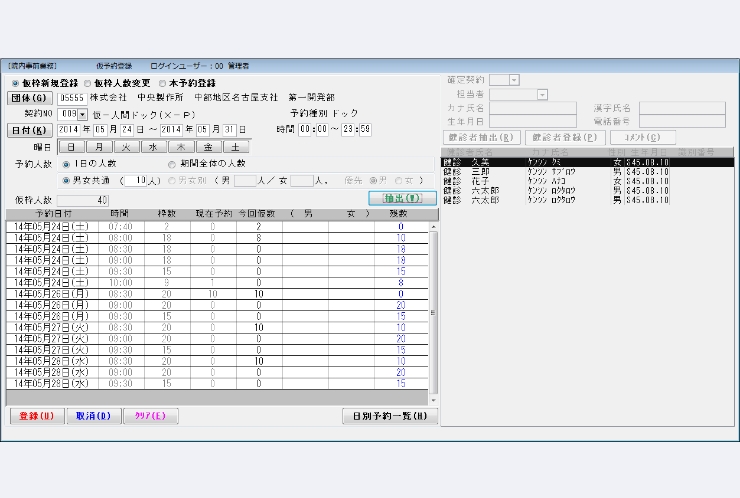Click the 電話番号 input field

(x=682, y=121)
